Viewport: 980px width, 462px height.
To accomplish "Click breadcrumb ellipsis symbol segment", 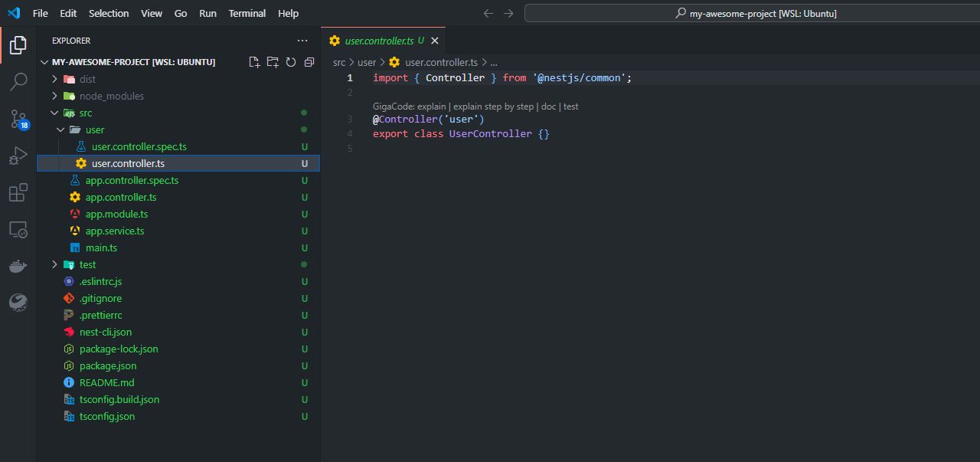I will coord(494,62).
